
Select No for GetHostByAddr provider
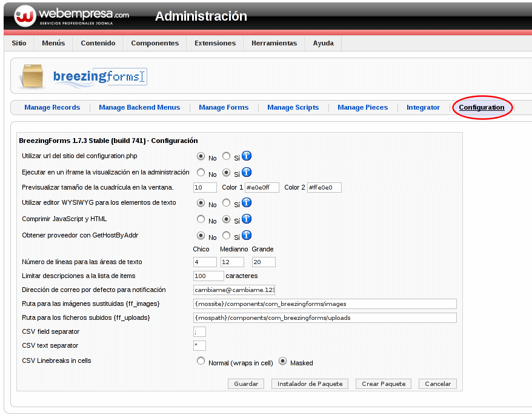(201, 235)
